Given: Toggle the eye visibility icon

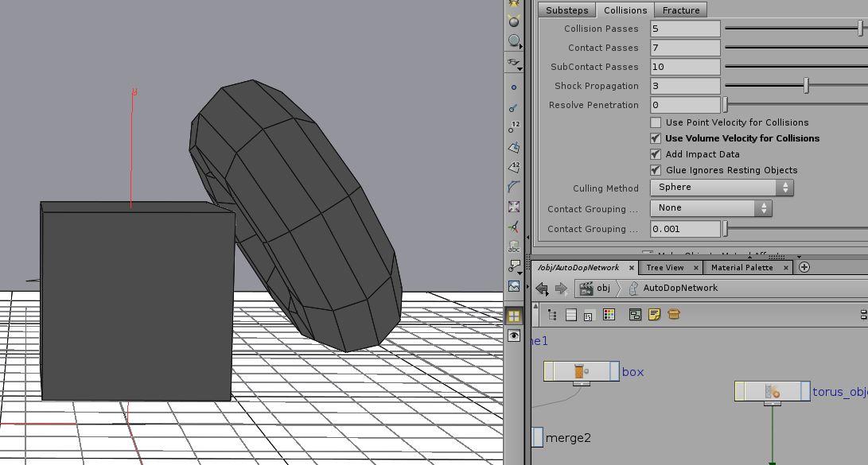Looking at the screenshot, I should [x=514, y=335].
